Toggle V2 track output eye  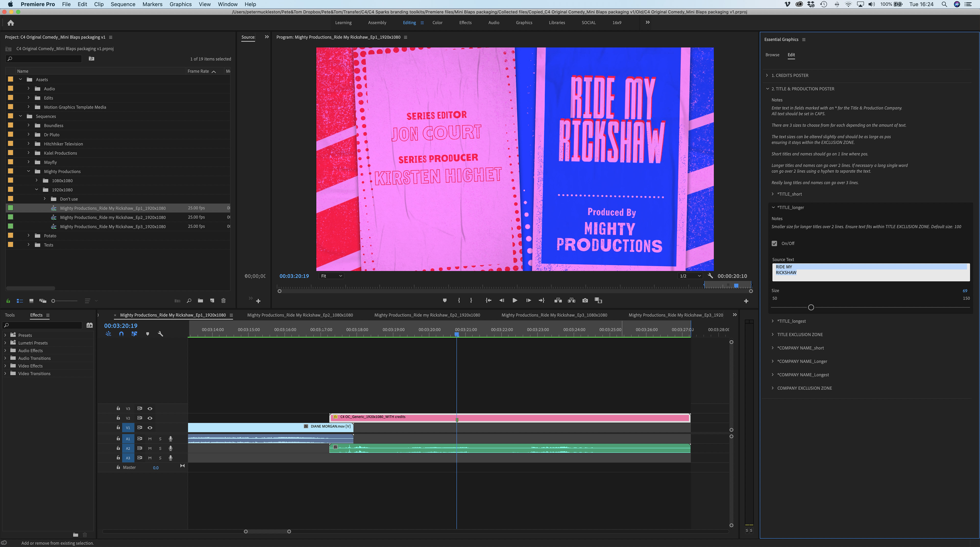pyautogui.click(x=150, y=418)
